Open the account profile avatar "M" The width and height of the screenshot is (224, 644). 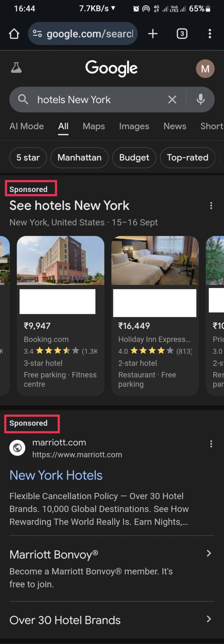pos(205,68)
